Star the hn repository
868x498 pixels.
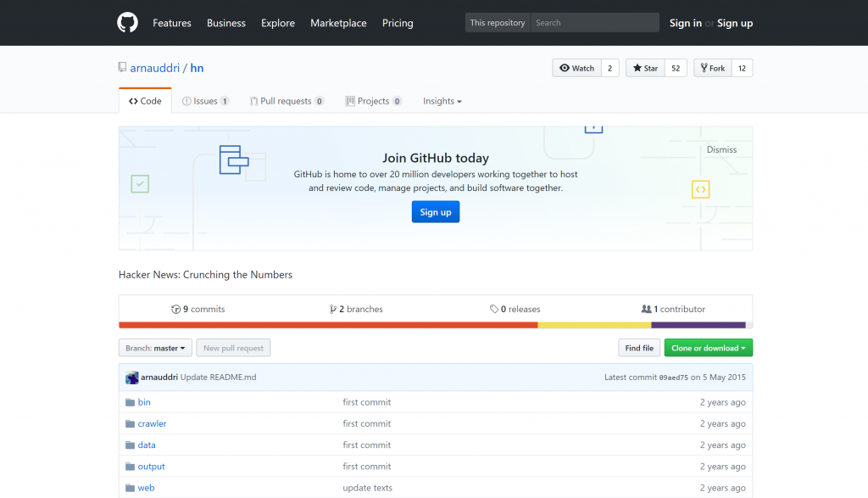[x=645, y=68]
